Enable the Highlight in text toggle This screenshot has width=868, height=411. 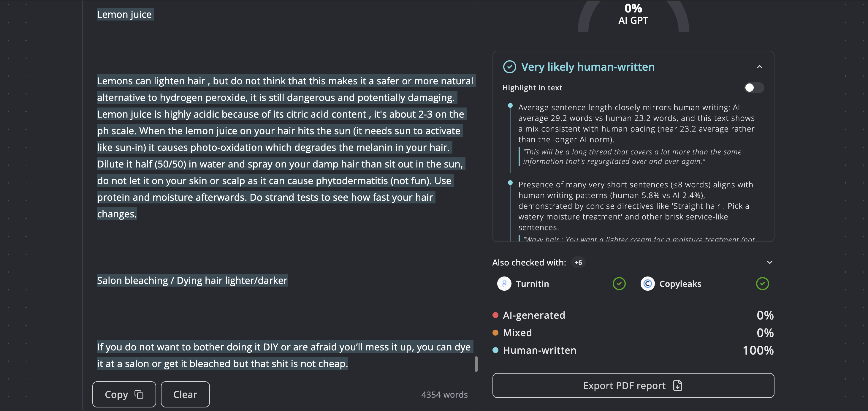(754, 88)
